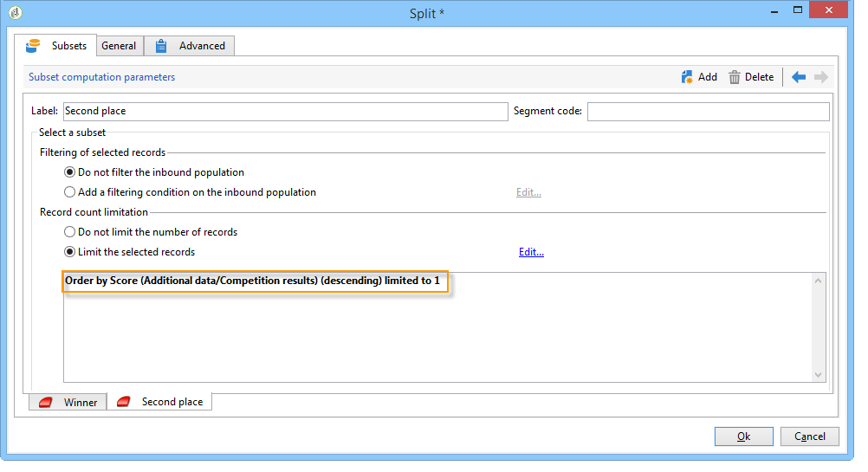Minimize the Split window
The height and width of the screenshot is (472, 868).
tap(774, 10)
